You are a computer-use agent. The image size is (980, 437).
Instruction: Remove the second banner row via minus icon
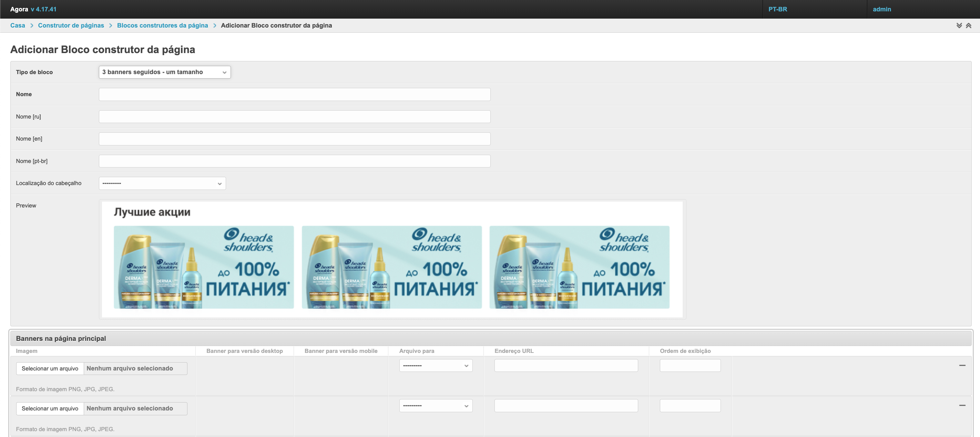click(x=962, y=405)
